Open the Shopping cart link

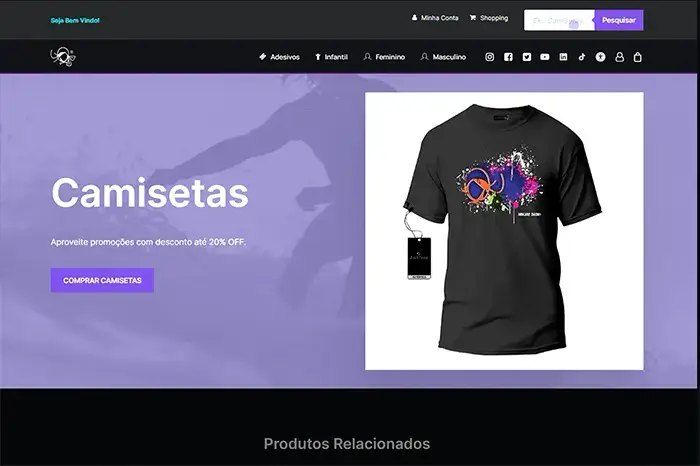(489, 18)
